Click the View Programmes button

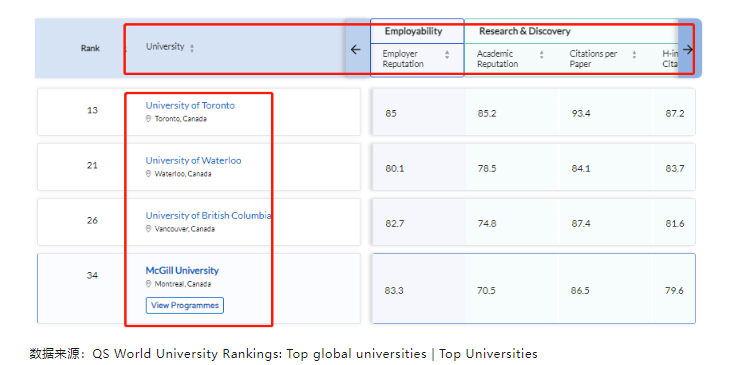[185, 305]
